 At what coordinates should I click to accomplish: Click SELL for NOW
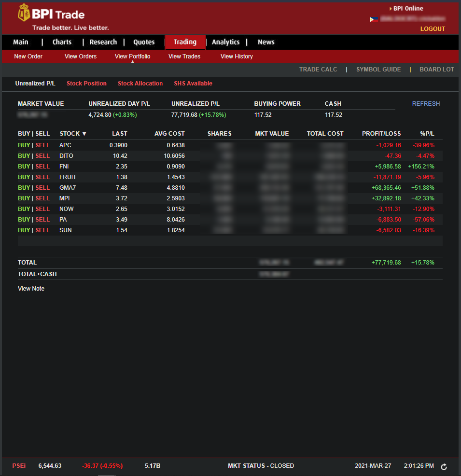click(42, 209)
